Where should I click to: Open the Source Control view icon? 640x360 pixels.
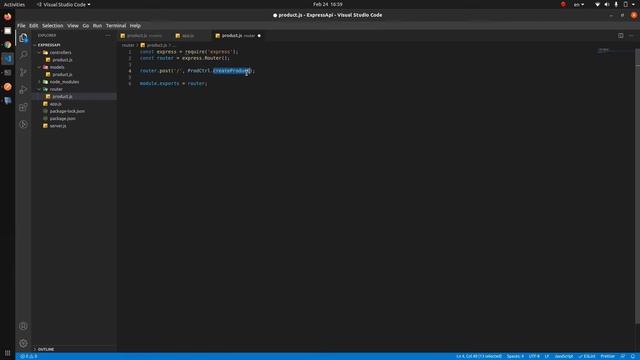[x=23, y=72]
